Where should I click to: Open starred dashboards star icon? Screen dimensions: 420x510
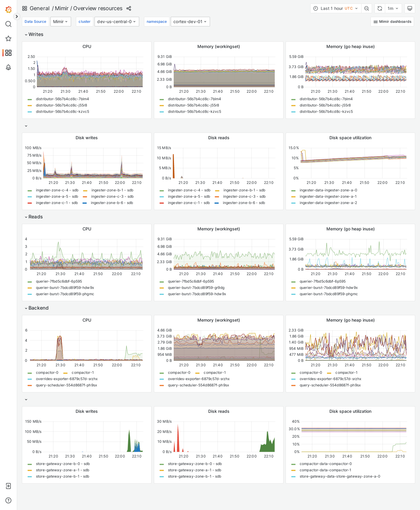[8, 38]
